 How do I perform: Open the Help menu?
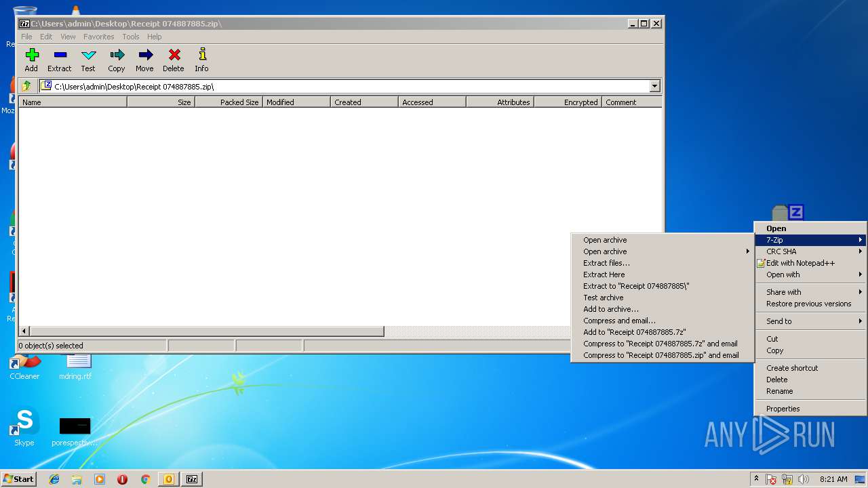(x=155, y=37)
